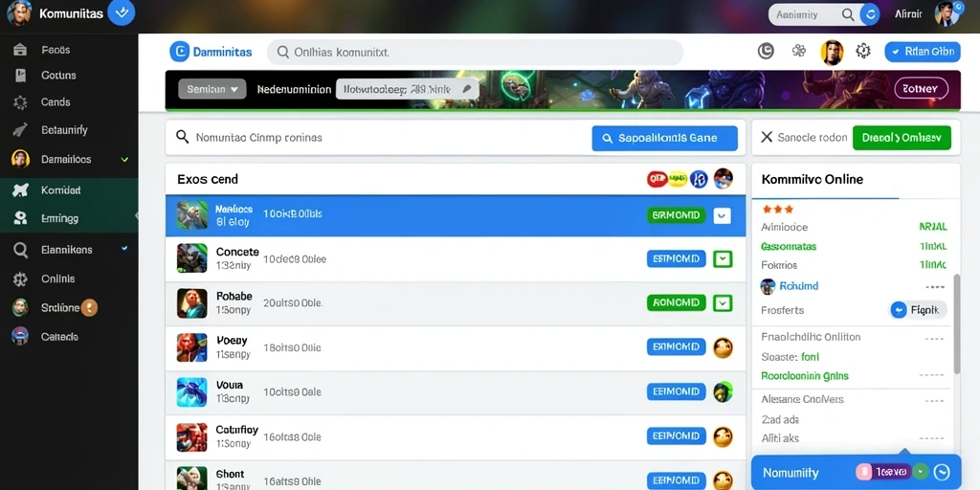Open the green dropdown in Pobabe row

[723, 303]
